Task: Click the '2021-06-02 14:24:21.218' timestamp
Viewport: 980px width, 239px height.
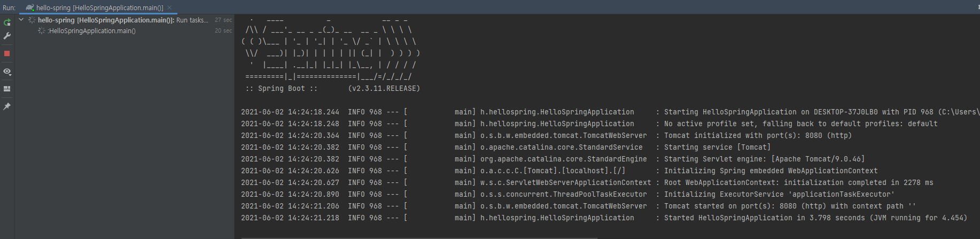Action: point(290,218)
